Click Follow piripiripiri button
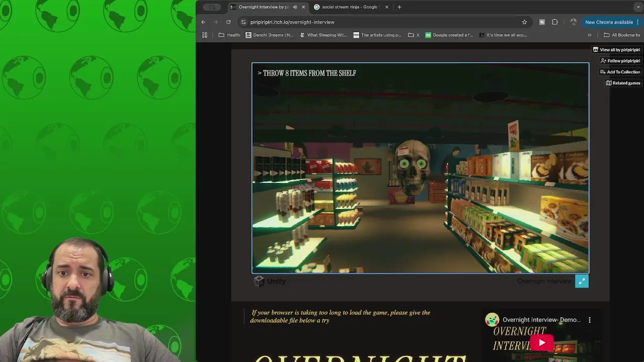The image size is (644, 362). tap(620, 61)
